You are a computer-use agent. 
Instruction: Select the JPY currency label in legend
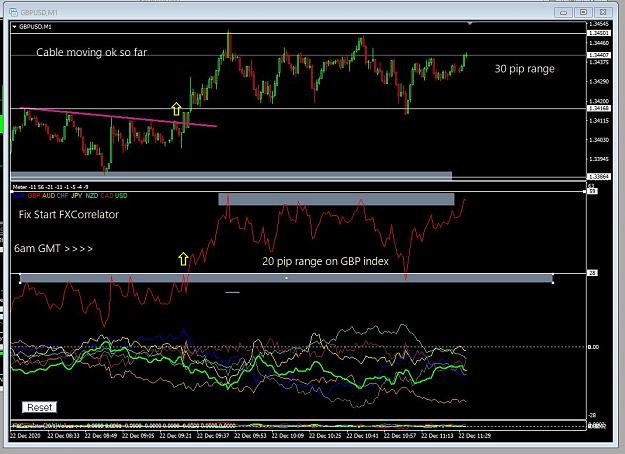77,196
